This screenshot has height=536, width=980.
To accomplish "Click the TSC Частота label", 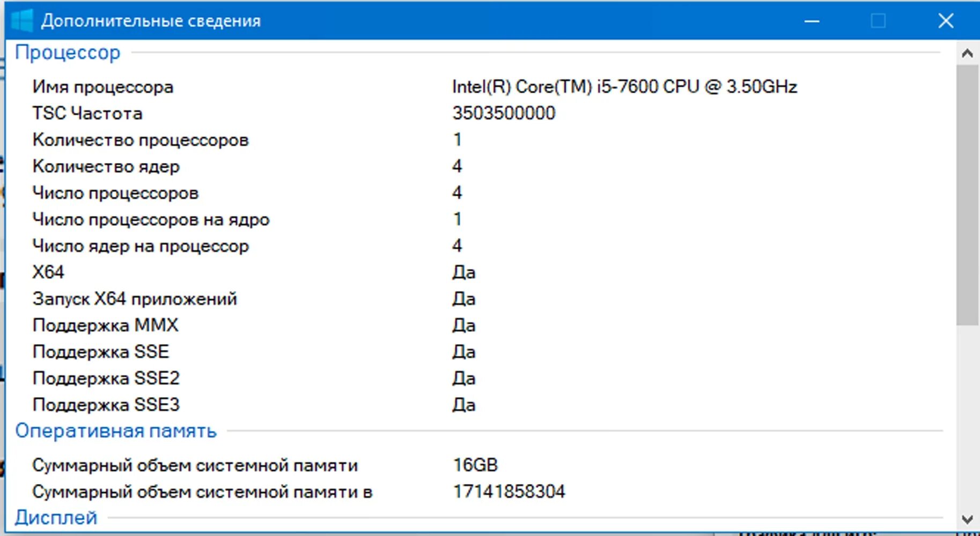I will click(x=87, y=113).
